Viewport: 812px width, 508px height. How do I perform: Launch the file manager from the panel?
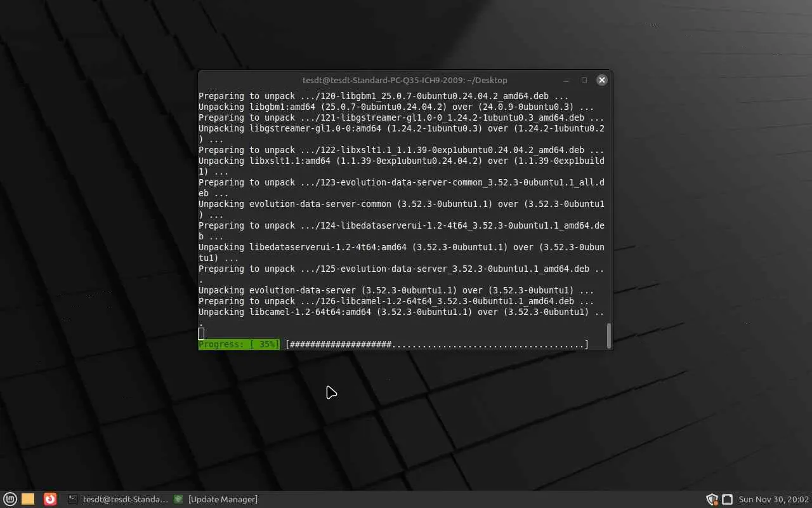28,499
